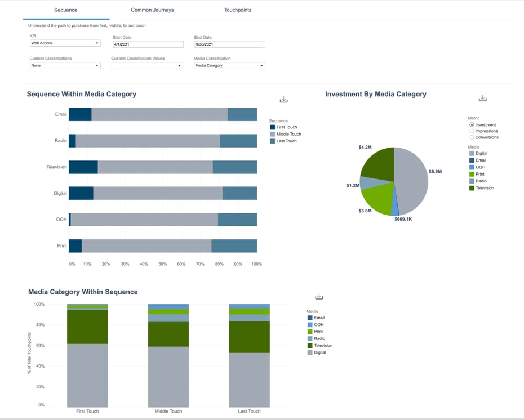The height and width of the screenshot is (420, 524).
Task: Select the Investment metric radio button
Action: tap(472, 125)
